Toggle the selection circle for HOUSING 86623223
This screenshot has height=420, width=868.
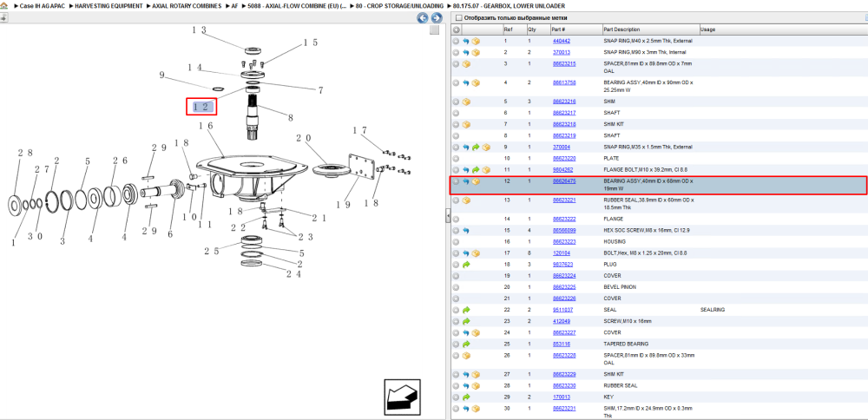[457, 242]
